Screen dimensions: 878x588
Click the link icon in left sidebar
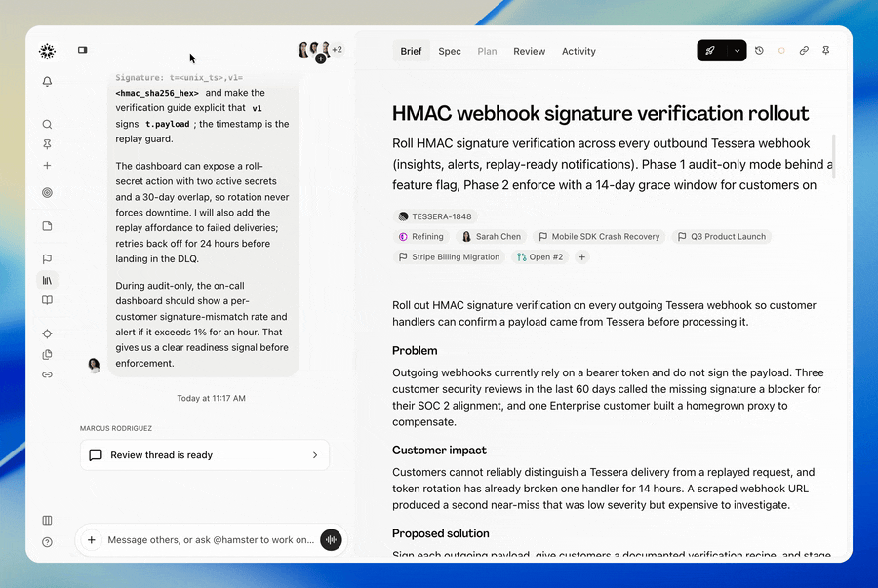pyautogui.click(x=47, y=374)
